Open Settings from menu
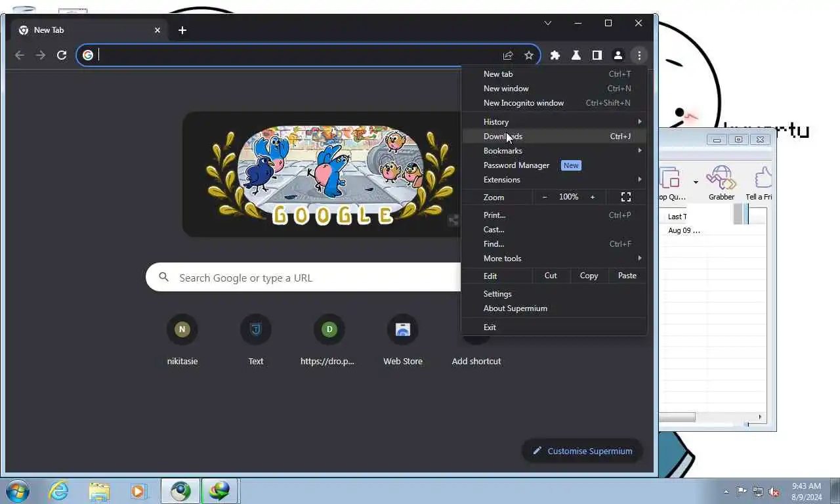 [x=555, y=294]
